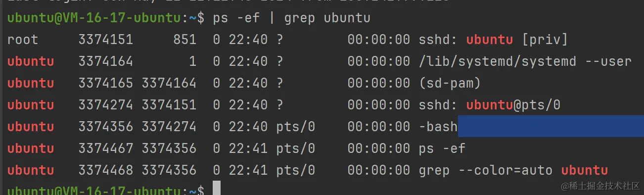644x195 pixels.
Task: Click the pts/0 terminal column on the -bash row
Action: click(x=295, y=127)
